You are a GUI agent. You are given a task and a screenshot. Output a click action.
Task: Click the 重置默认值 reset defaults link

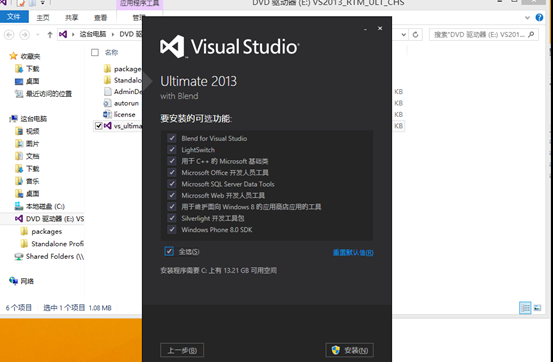click(353, 253)
